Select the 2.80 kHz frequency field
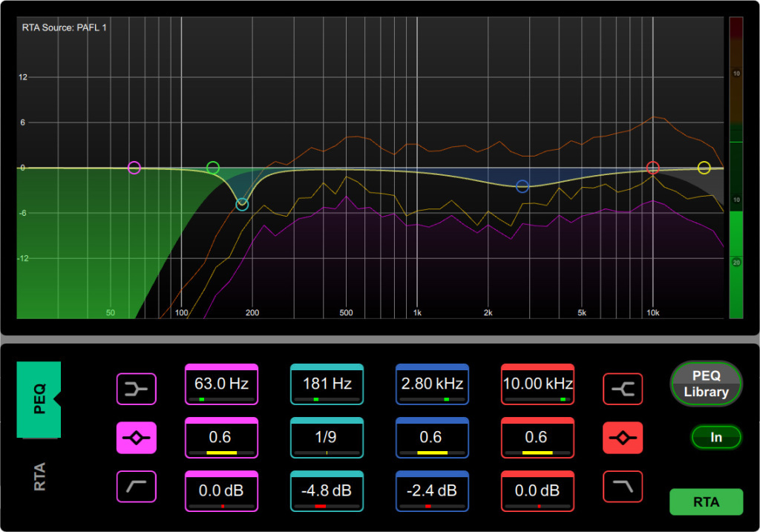 (432, 385)
